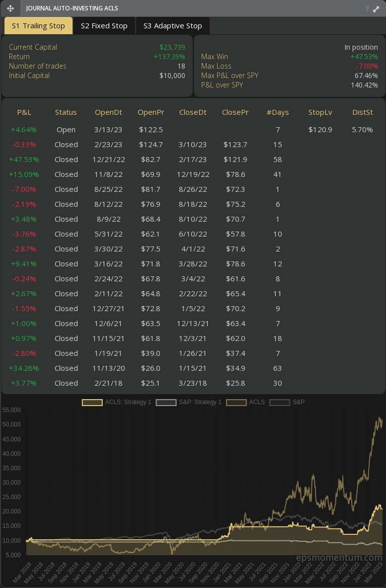
Task: Click the +3.77% trade P&L cell
Action: [x=24, y=383]
